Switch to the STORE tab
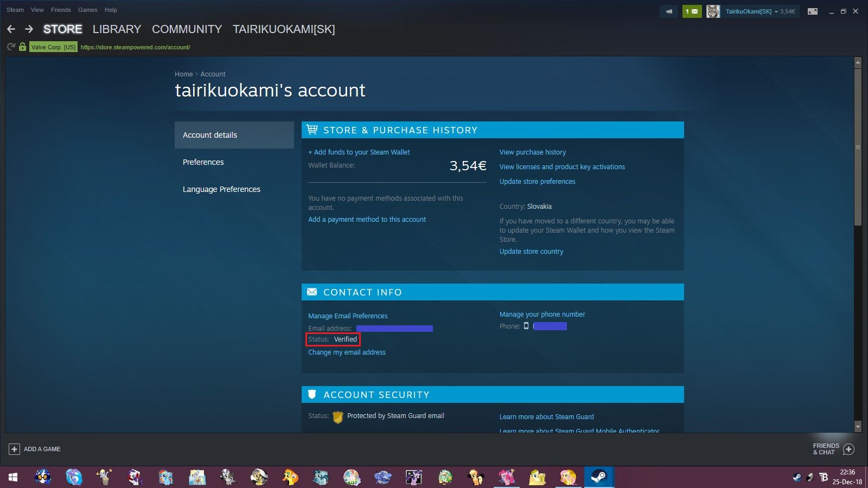868x488 pixels. pos(63,29)
